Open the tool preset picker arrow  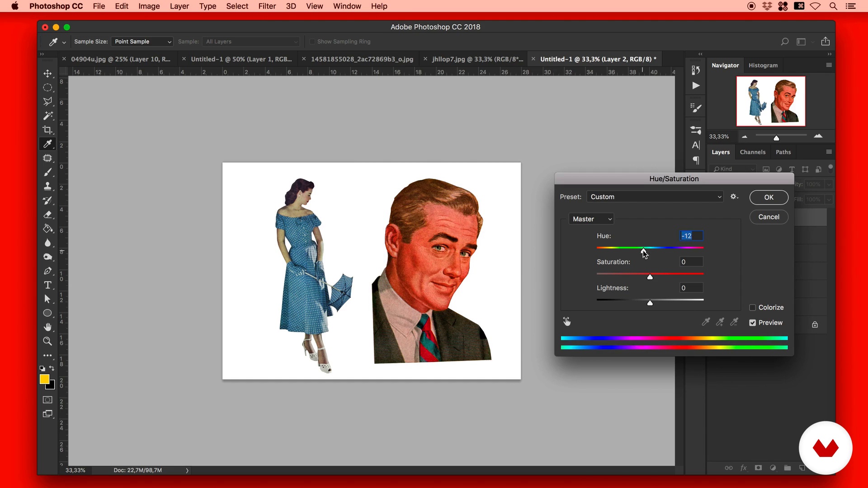[64, 42]
